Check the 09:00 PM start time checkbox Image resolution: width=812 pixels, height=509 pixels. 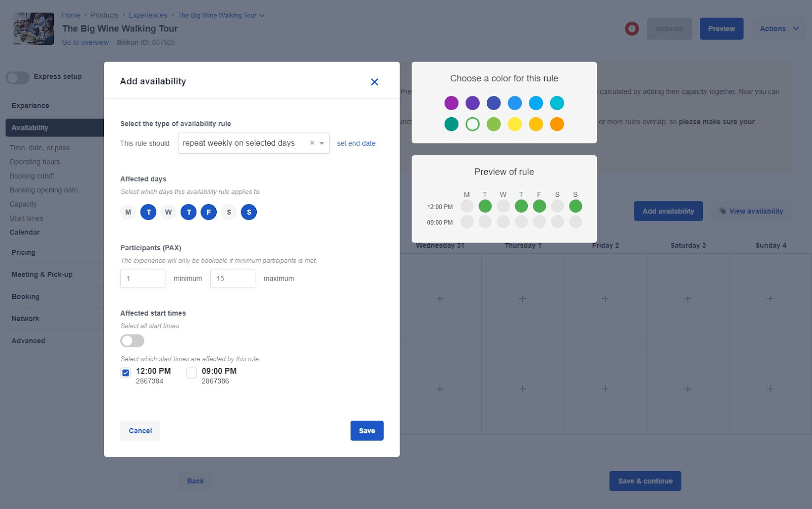tap(191, 372)
